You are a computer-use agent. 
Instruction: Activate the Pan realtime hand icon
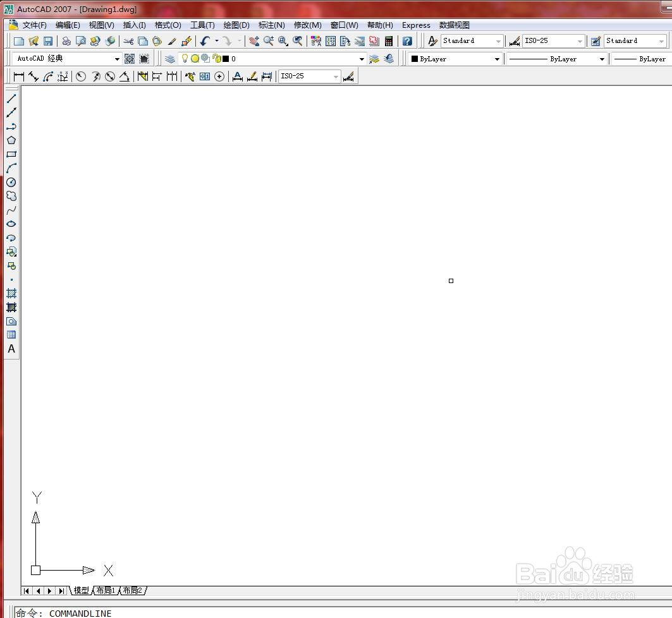click(x=254, y=41)
